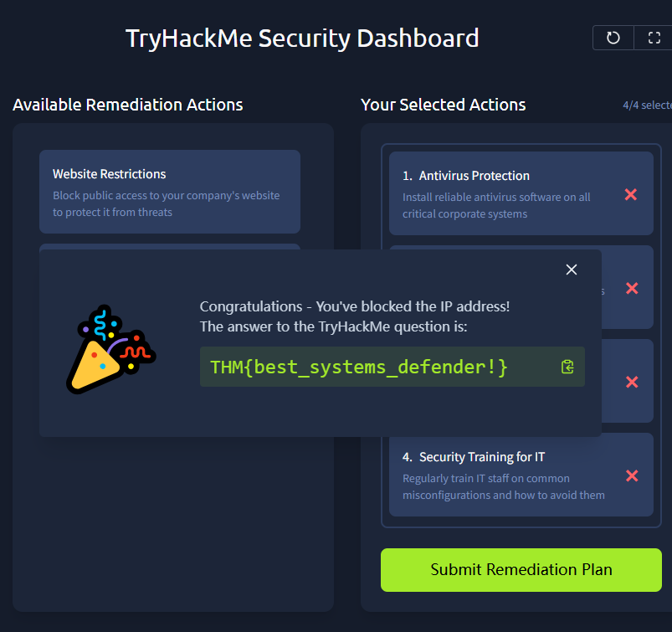The height and width of the screenshot is (632, 672).
Task: Click the TryHackMe Security Dashboard title
Action: 302,39
